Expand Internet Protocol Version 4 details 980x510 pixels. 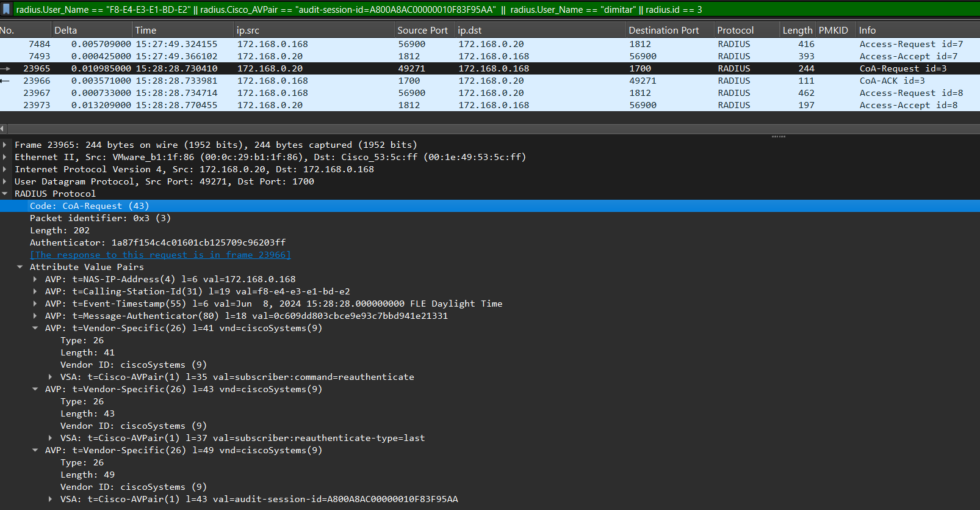coord(5,169)
